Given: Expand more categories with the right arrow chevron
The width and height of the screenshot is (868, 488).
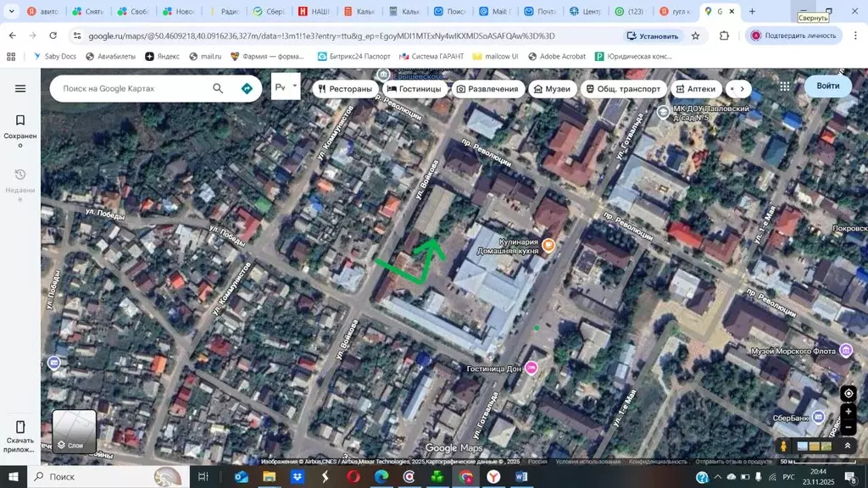Looking at the screenshot, I should pos(742,87).
